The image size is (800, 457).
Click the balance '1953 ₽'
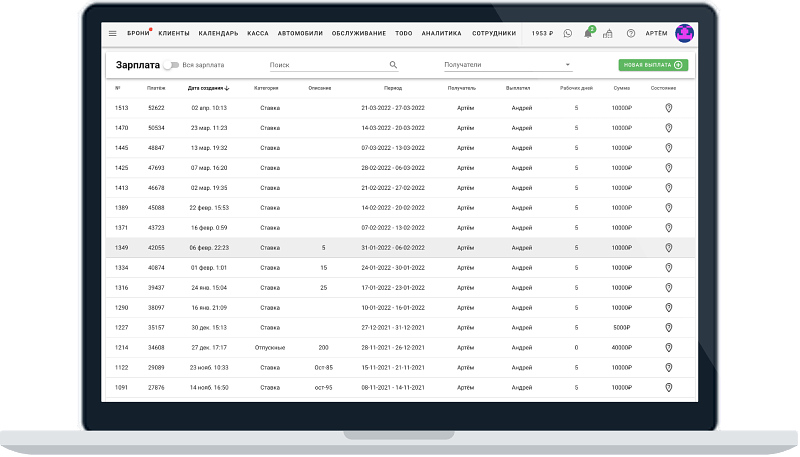pos(542,34)
